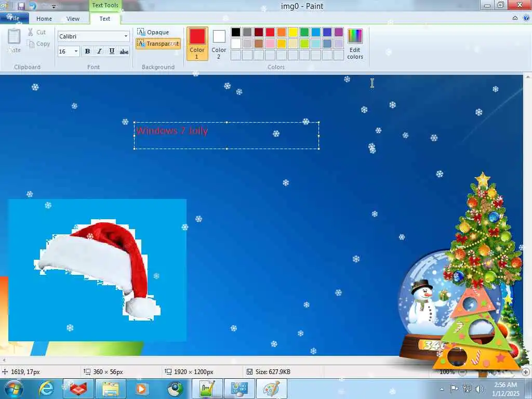Pick the yellow color swatch
Image resolution: width=532 pixels, height=399 pixels.
click(293, 32)
